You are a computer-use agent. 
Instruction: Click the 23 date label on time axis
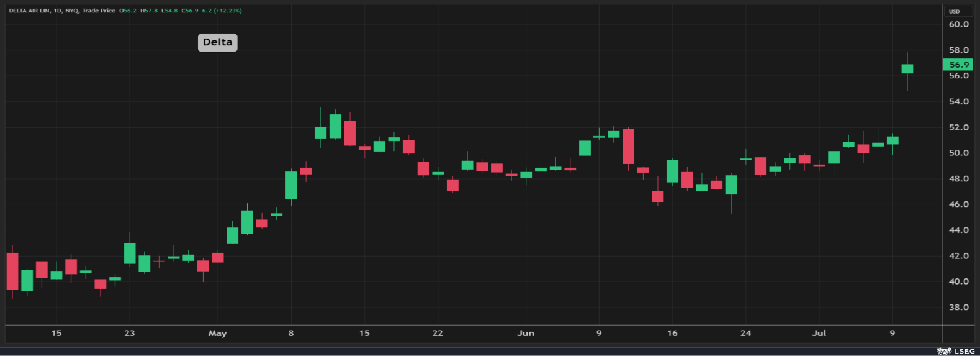pos(129,333)
